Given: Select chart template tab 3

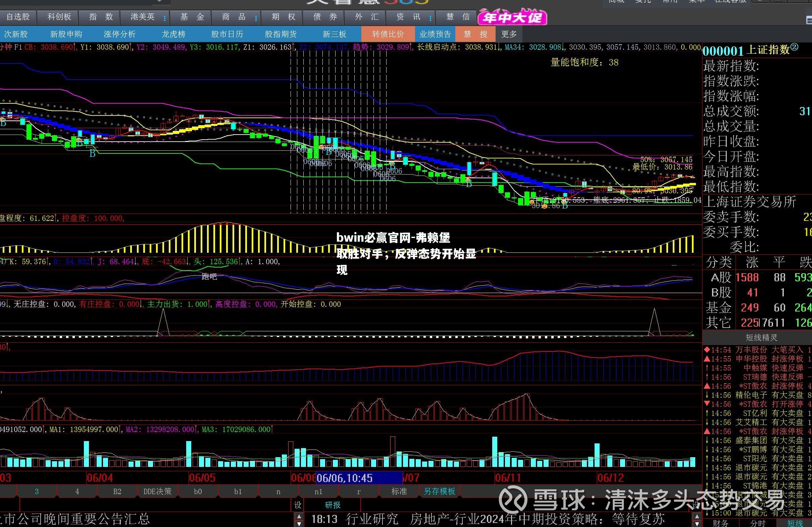Looking at the screenshot, I should 37,491.
